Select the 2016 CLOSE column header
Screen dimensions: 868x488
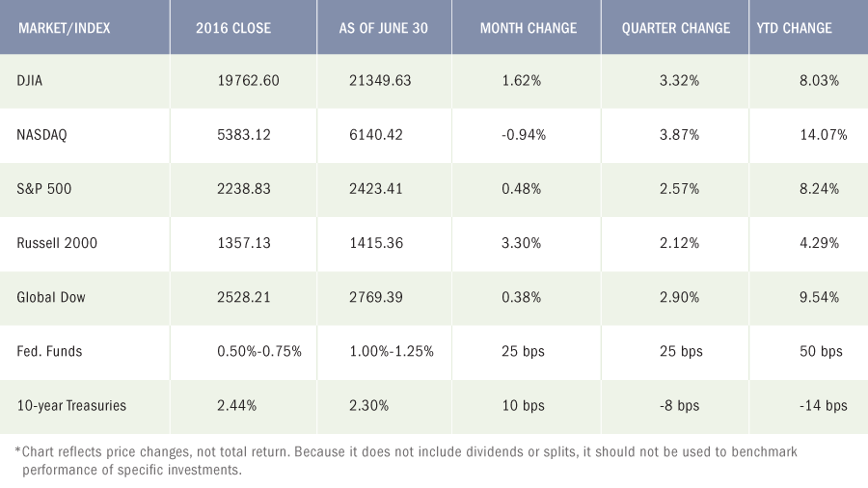(x=233, y=28)
